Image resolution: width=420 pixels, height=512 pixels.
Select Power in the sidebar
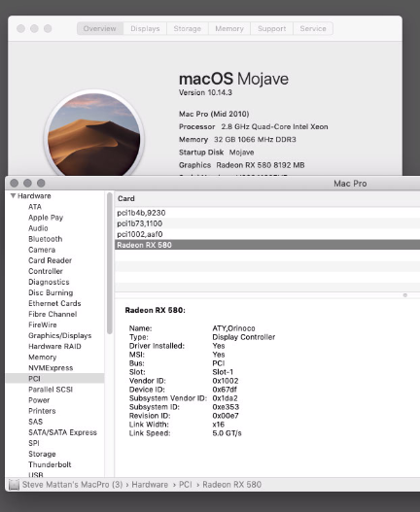pyautogui.click(x=39, y=400)
